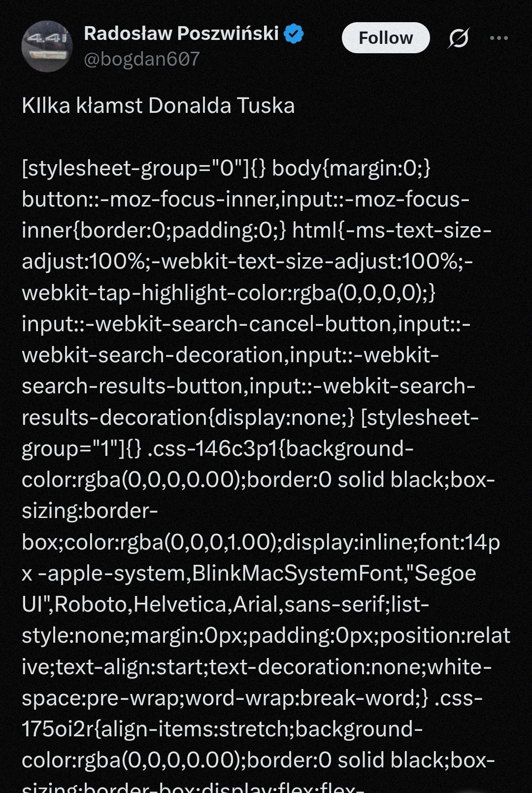
Task: Click the line starting with [stylesheet-group="0"]
Action: 226,169
